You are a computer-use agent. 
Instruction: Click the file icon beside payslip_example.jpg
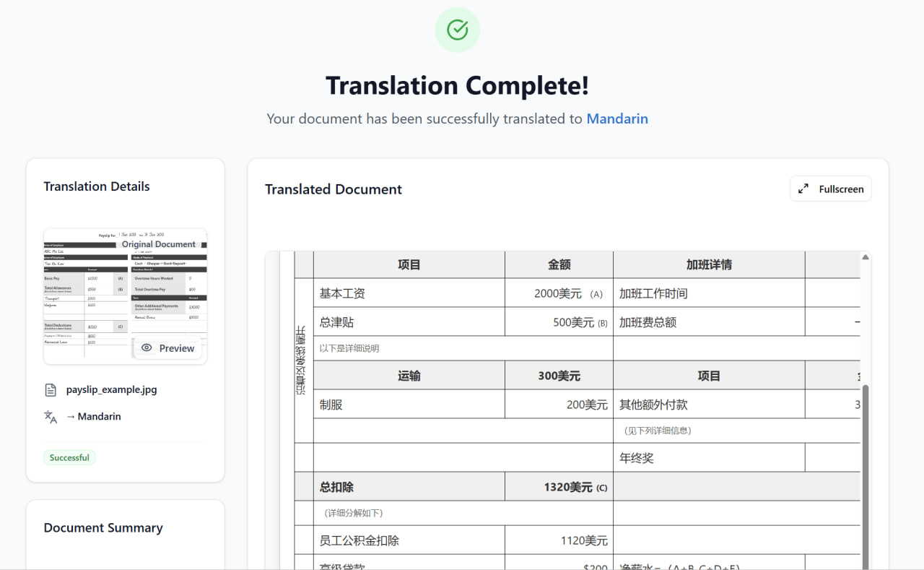click(51, 390)
